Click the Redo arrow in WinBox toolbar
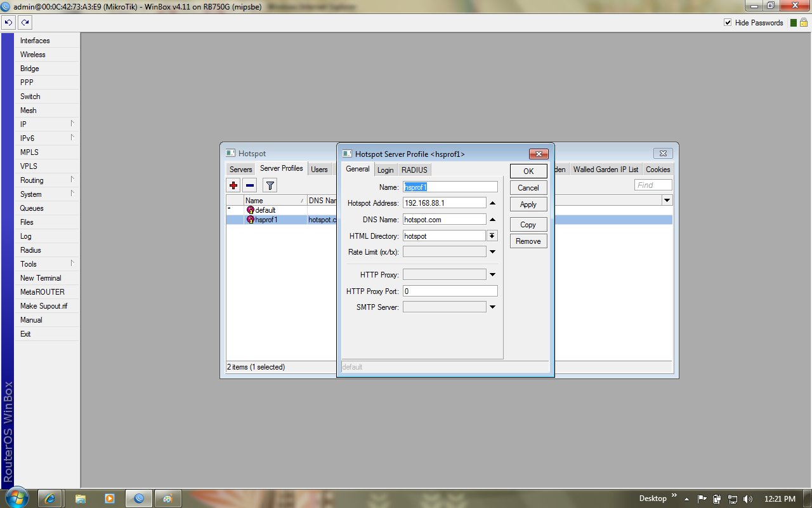Screen dimensions: 812x508 point(25,23)
